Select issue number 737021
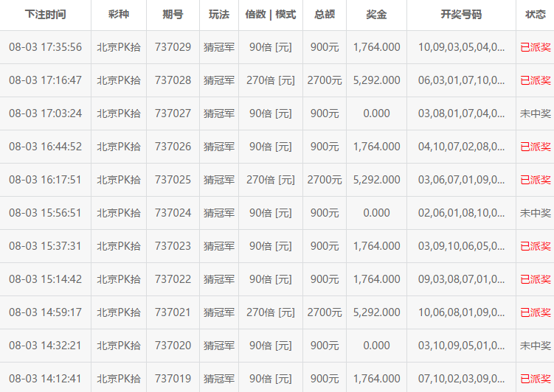 [173, 312]
